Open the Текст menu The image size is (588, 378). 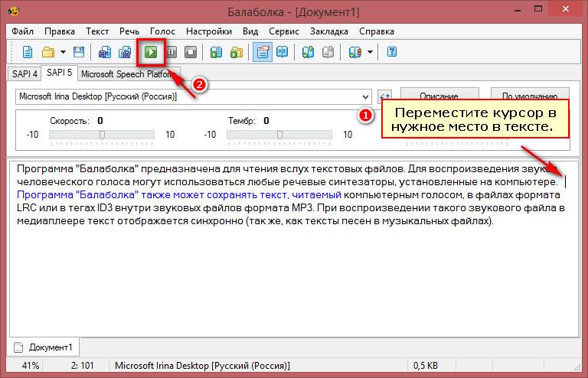tap(97, 31)
